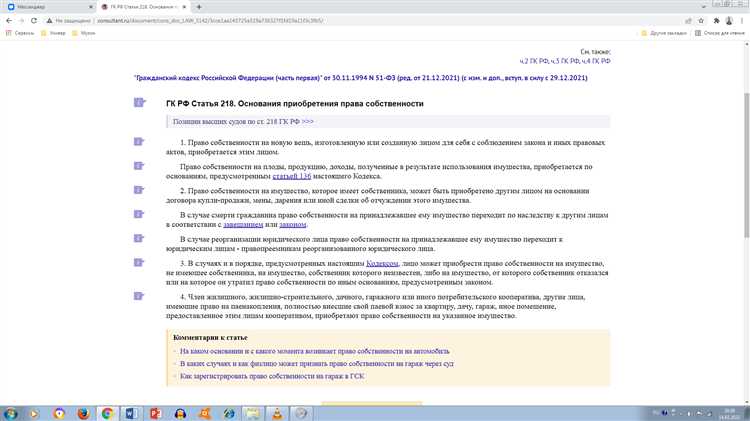Open the Универ bookmarks folder
The height and width of the screenshot is (421, 750).
click(53, 33)
